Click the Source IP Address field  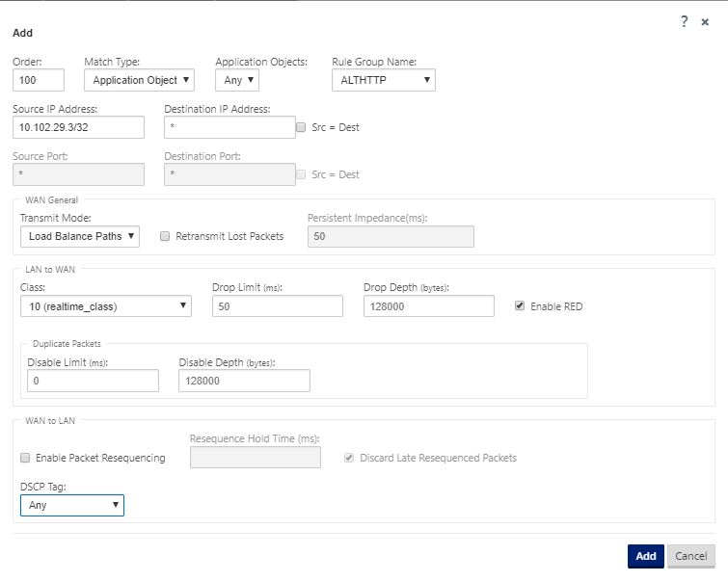tap(78, 127)
